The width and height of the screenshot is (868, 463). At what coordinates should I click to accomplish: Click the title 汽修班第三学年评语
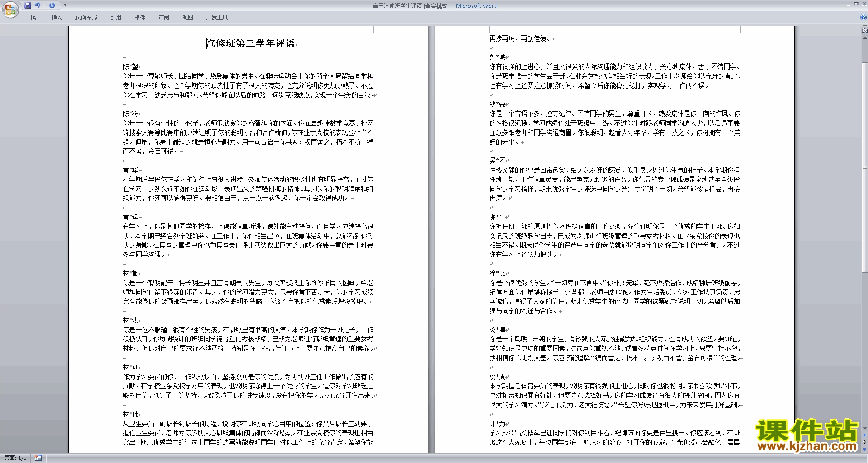[250, 43]
